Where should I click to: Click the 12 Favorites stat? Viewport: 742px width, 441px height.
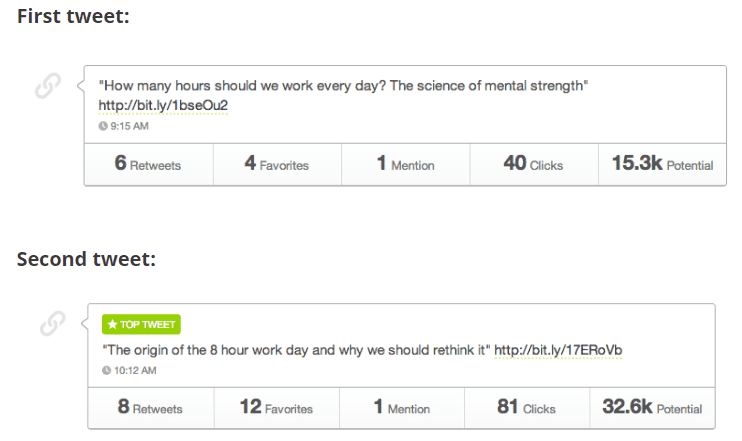pos(276,408)
